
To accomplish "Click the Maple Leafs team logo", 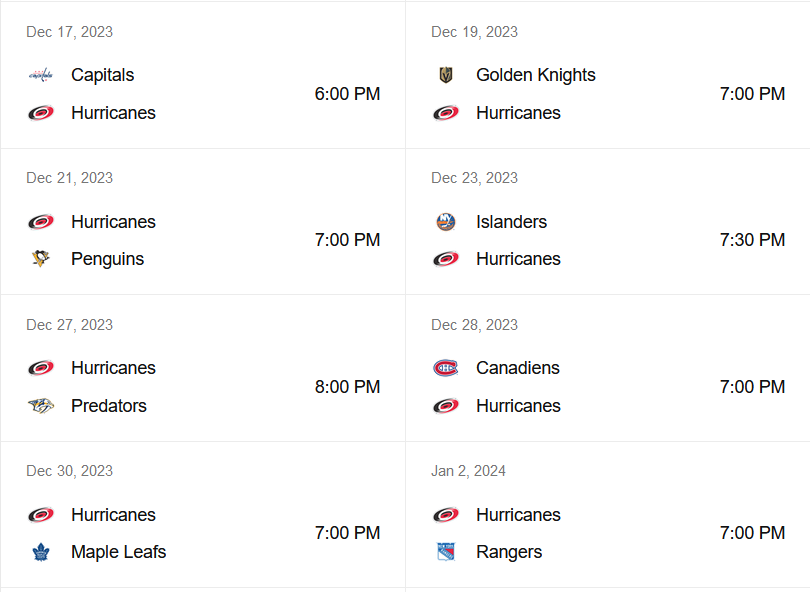I will pyautogui.click(x=40, y=552).
